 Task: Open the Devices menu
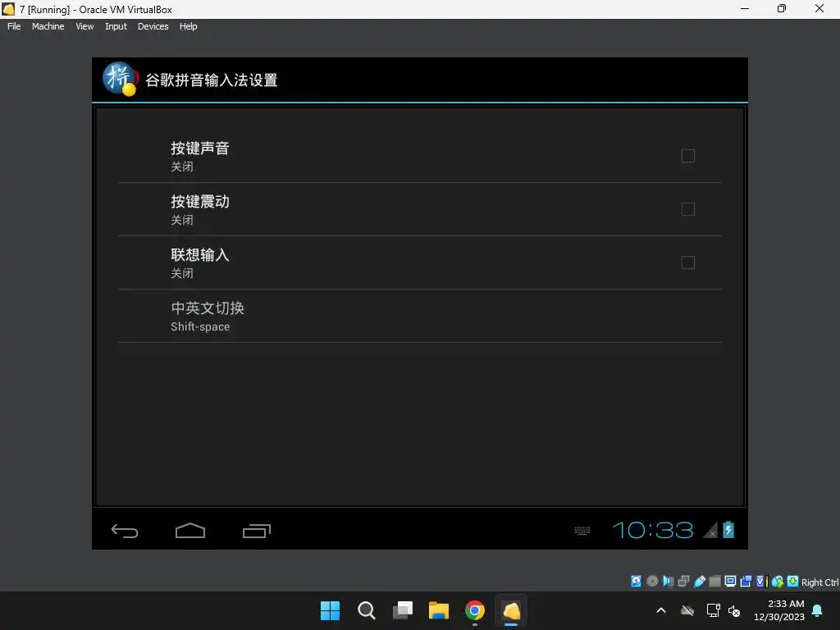[x=153, y=26]
